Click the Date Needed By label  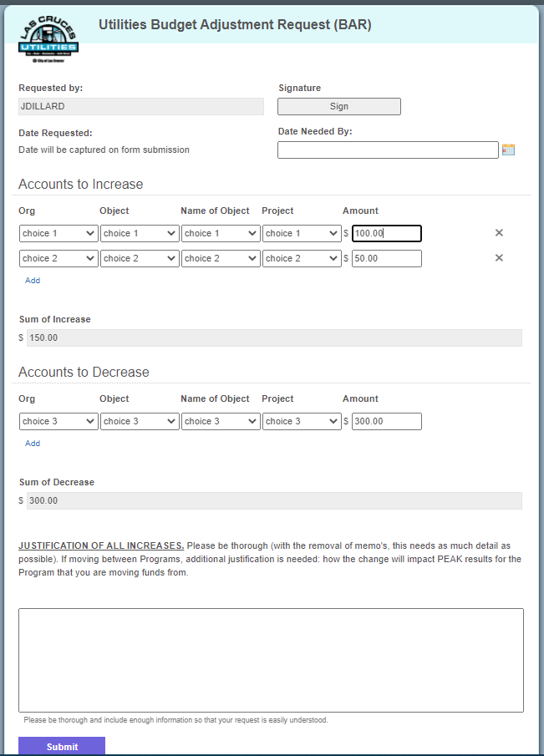coord(315,131)
